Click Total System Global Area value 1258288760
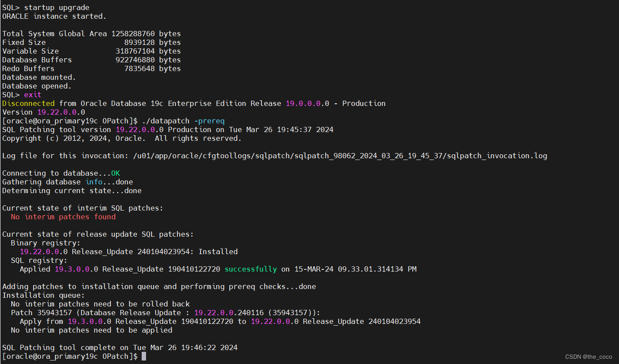Viewport: 619px width, 364px height. pos(133,34)
